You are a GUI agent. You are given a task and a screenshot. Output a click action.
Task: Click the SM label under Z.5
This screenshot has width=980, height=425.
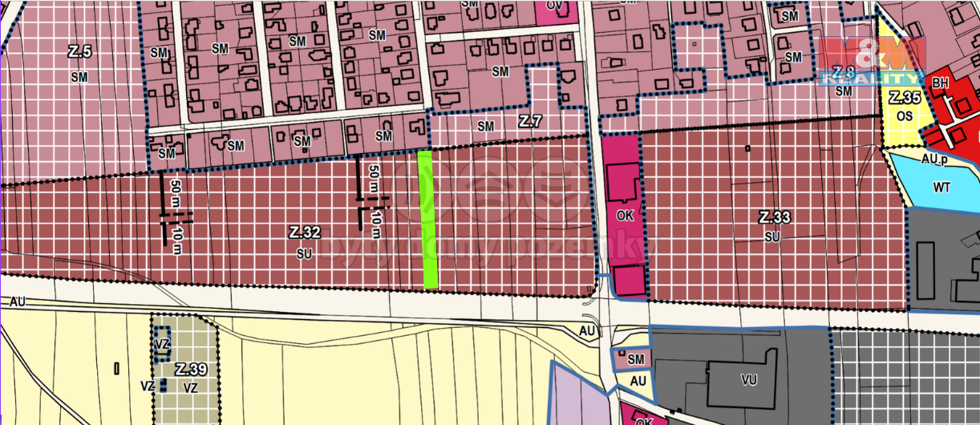tap(79, 77)
